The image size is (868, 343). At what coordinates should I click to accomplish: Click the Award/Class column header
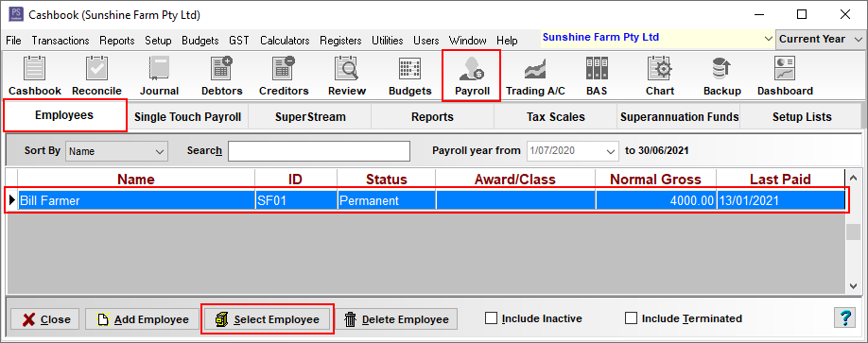tap(515, 180)
